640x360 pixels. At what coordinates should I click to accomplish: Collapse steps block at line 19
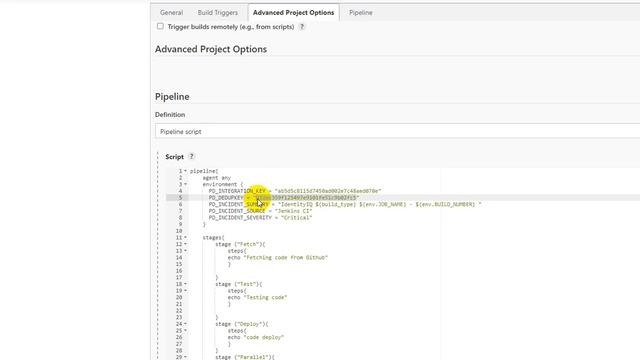point(185,291)
